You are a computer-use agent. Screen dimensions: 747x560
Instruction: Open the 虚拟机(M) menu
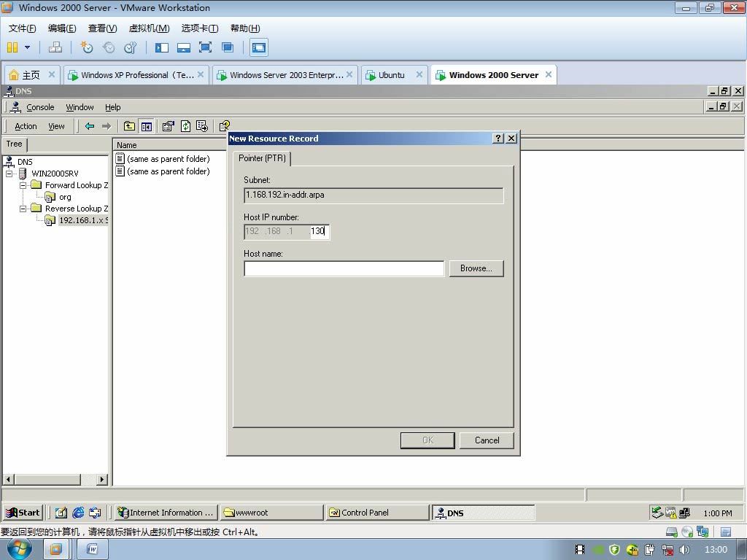coord(149,28)
